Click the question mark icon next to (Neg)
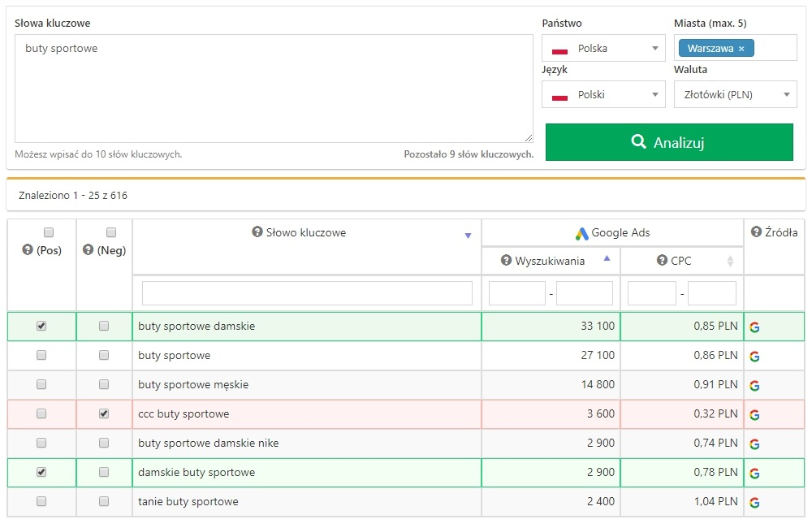The width and height of the screenshot is (812, 528). [89, 250]
